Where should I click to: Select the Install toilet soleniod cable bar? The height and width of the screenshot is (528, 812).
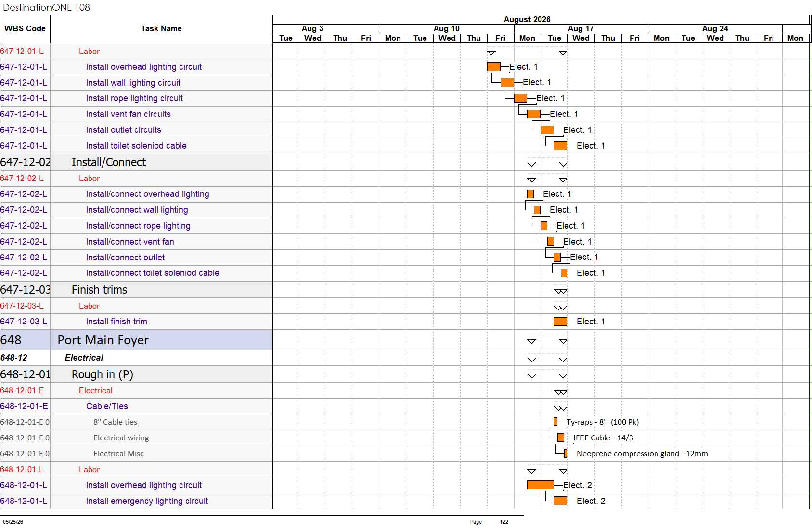(561, 146)
